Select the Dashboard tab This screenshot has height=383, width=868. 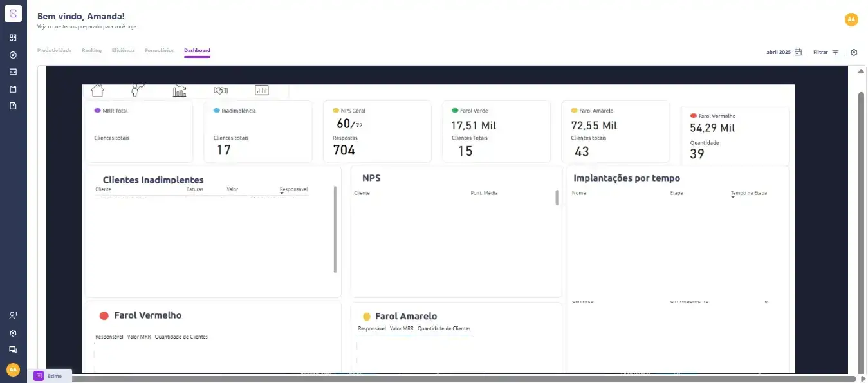pyautogui.click(x=197, y=50)
